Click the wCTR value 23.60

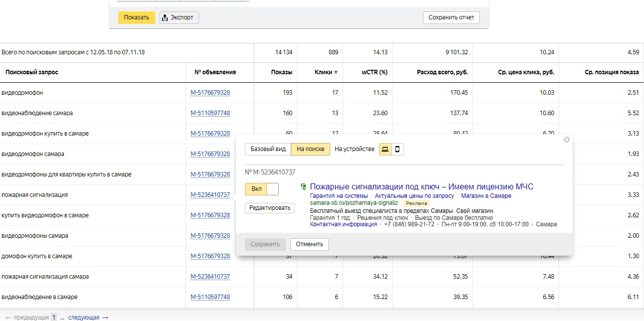[381, 113]
